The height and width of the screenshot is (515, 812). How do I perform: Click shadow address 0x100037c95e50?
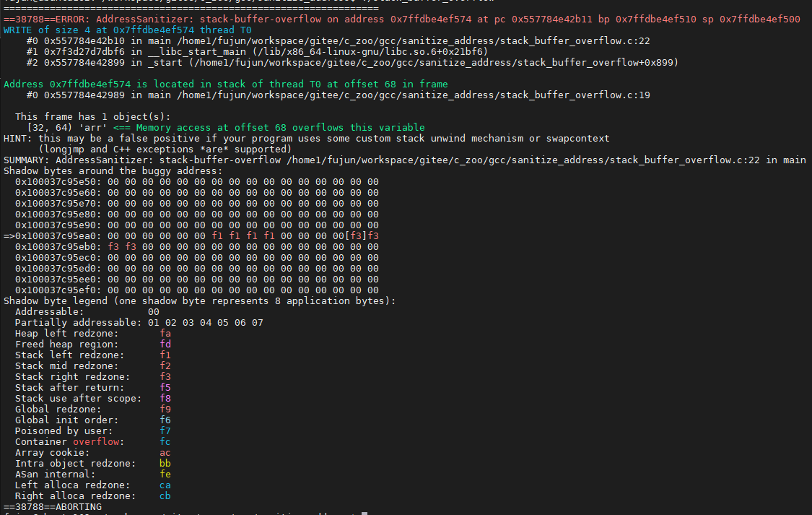point(58,182)
